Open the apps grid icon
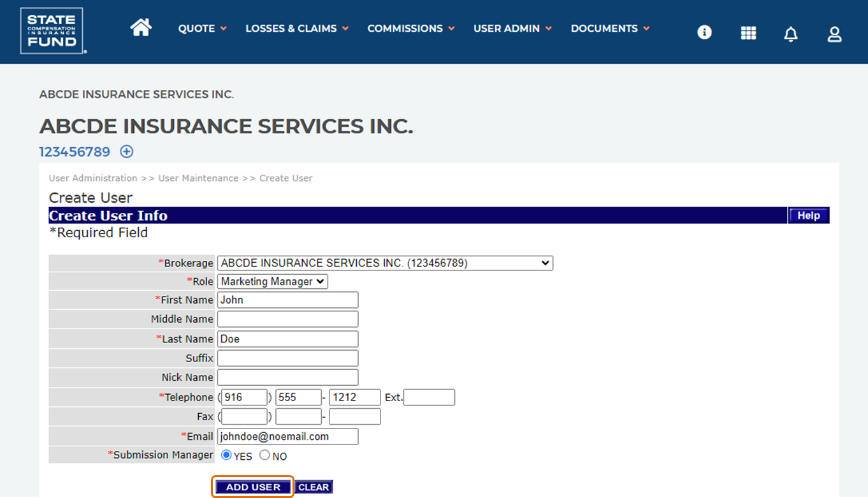This screenshot has width=868, height=498. 748,33
